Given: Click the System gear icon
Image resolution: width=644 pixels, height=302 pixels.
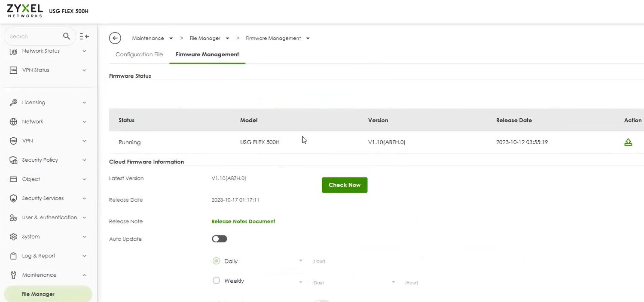Looking at the screenshot, I should [x=13, y=237].
